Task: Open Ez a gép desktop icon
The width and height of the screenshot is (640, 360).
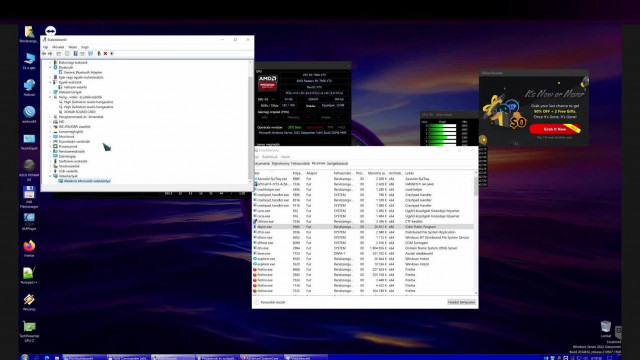Action: [29, 61]
